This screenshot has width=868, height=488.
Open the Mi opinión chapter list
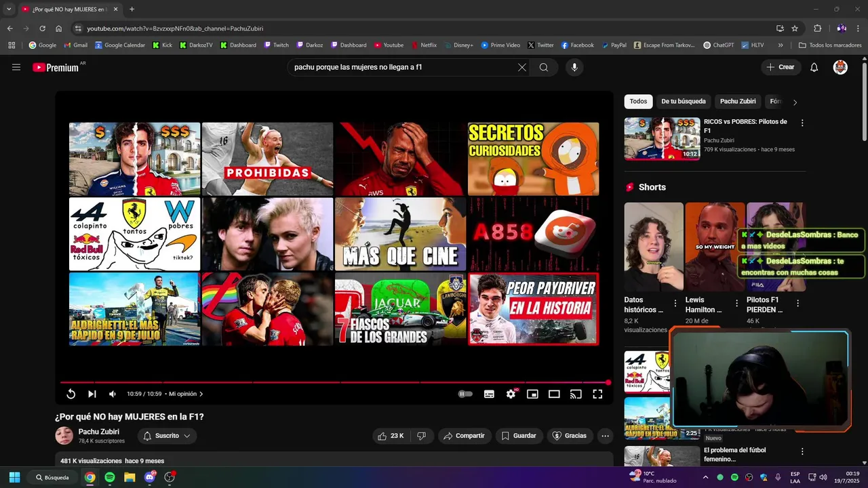point(186,394)
